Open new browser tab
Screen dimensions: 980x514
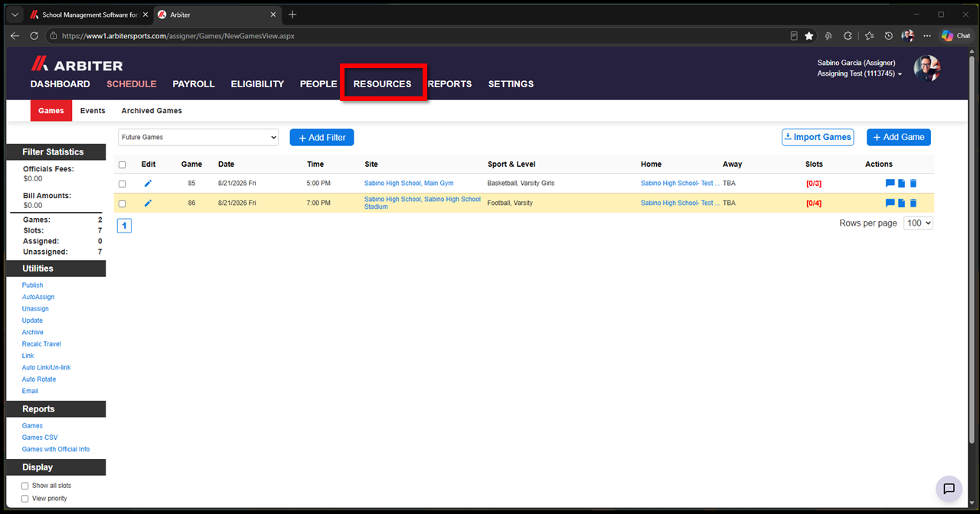(292, 15)
